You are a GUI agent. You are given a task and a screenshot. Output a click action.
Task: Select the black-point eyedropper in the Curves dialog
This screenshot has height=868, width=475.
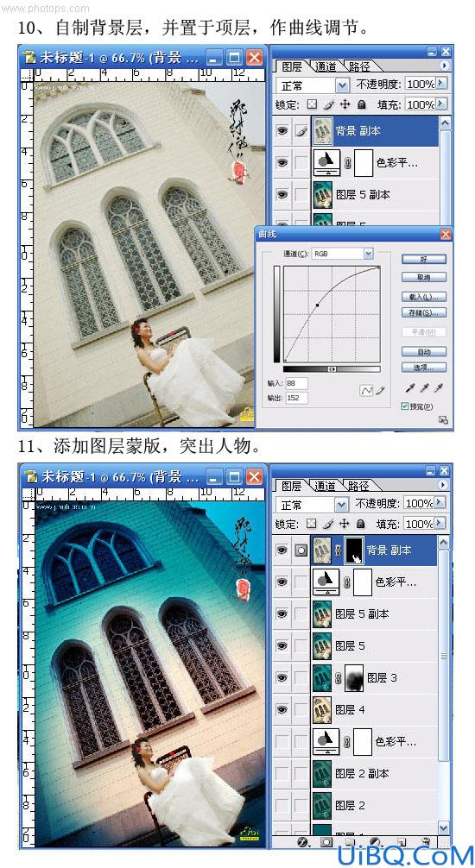pyautogui.click(x=411, y=388)
